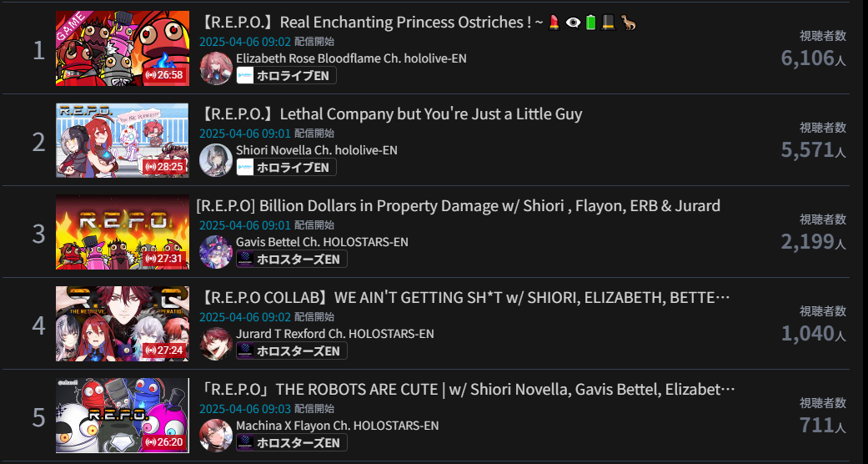The width and height of the screenshot is (868, 464).
Task: Open the flaming R.E.P.O. thumbnail ranked third
Action: [x=123, y=232]
